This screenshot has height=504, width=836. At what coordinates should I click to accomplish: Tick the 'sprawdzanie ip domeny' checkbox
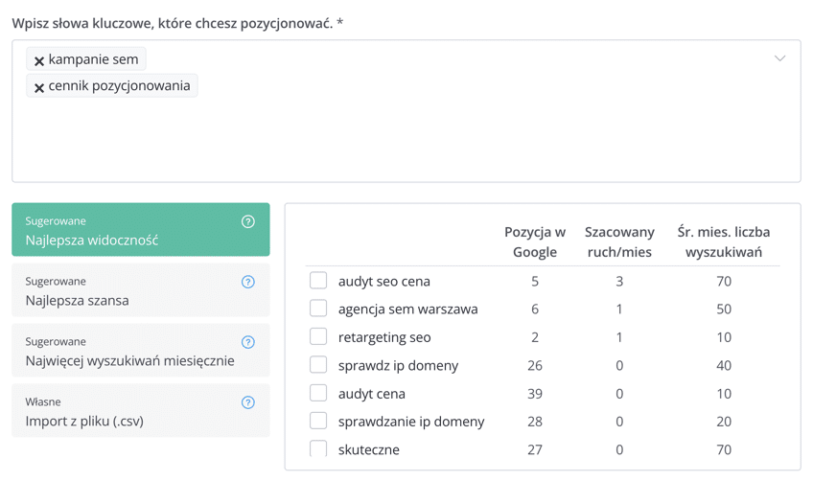pyautogui.click(x=318, y=421)
